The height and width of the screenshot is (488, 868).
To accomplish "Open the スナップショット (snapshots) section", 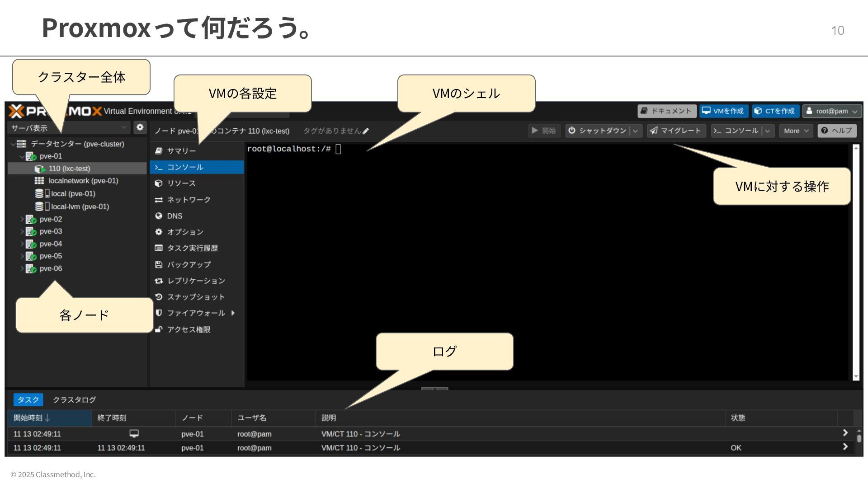I will (x=195, y=297).
